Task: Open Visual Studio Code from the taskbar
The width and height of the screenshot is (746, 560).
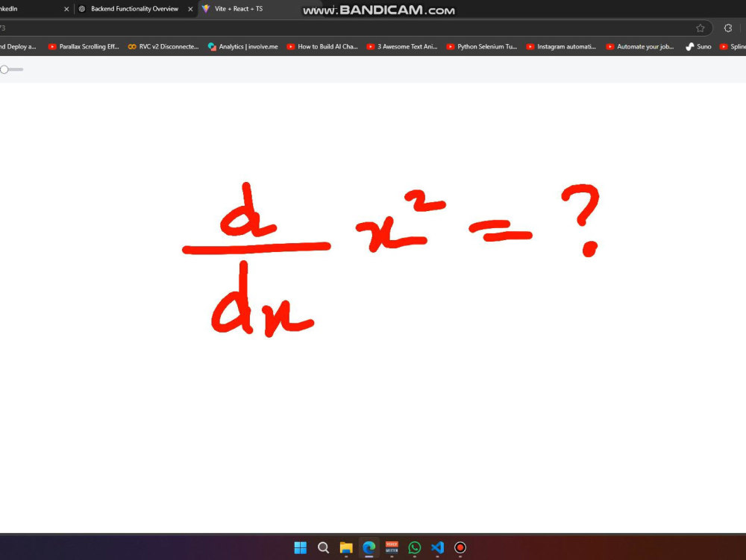Action: click(x=437, y=547)
